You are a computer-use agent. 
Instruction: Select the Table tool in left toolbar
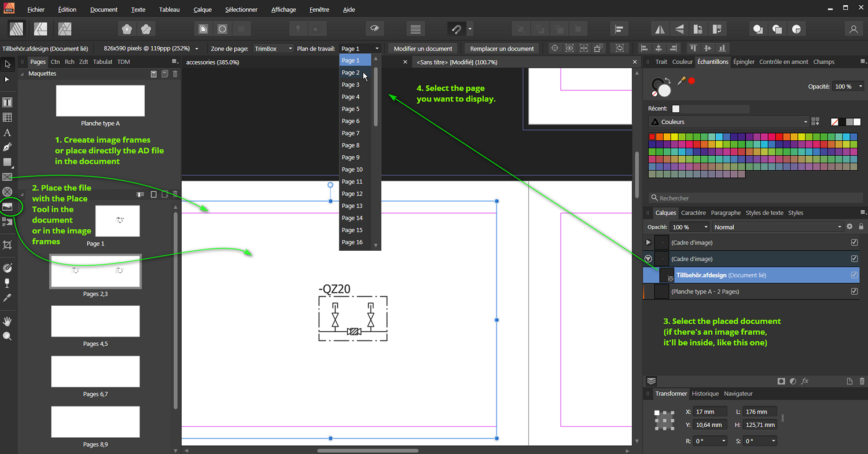click(8, 118)
